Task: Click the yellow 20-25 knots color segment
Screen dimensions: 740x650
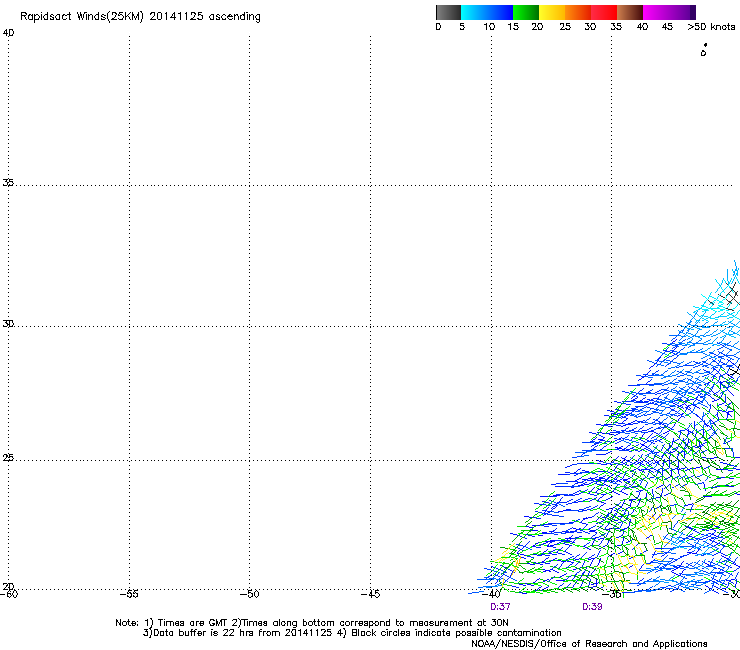Action: click(552, 12)
